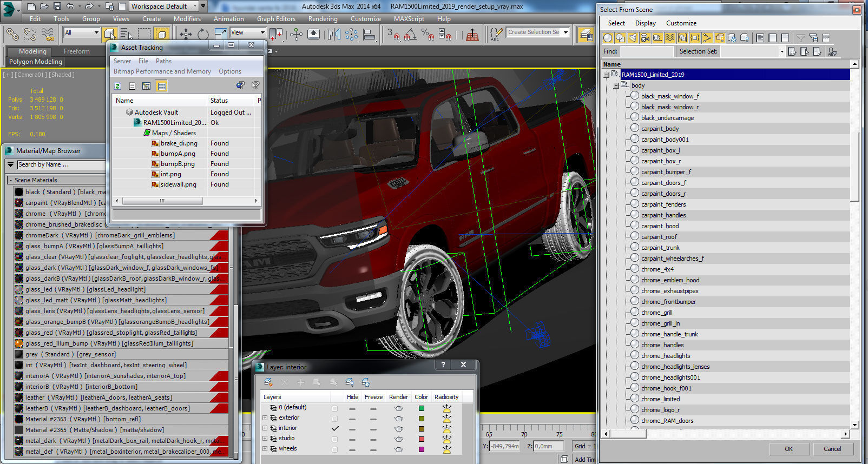Open Paths menu in Asset Tracking
Viewport: 868px width, 464px height.
click(163, 61)
